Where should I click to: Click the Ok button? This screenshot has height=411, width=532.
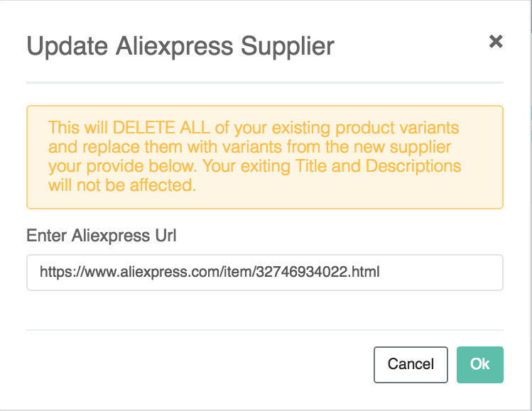[x=480, y=364]
